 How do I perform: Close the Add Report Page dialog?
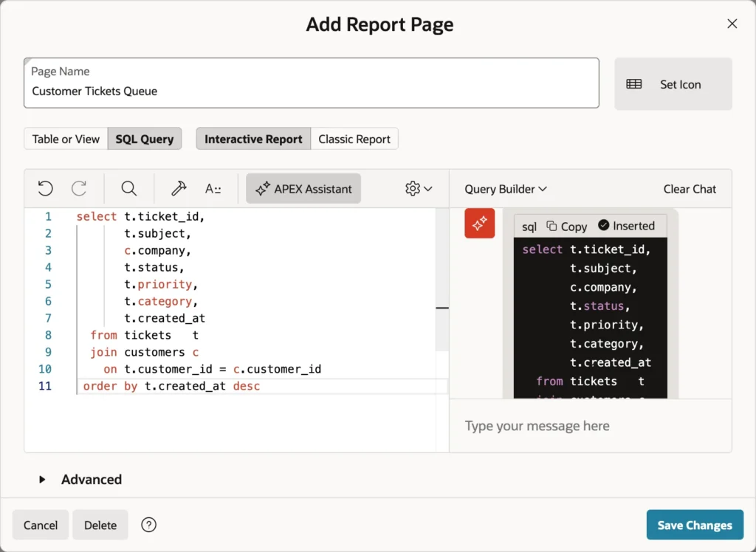732,24
